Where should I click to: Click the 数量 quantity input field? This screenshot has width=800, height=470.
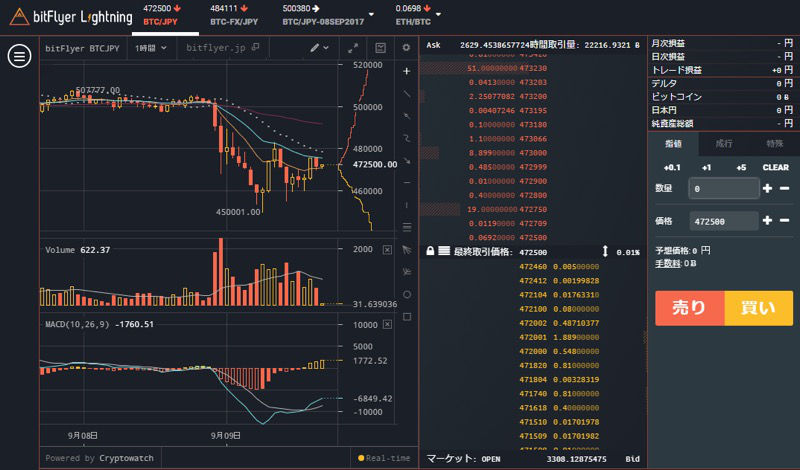[723, 188]
